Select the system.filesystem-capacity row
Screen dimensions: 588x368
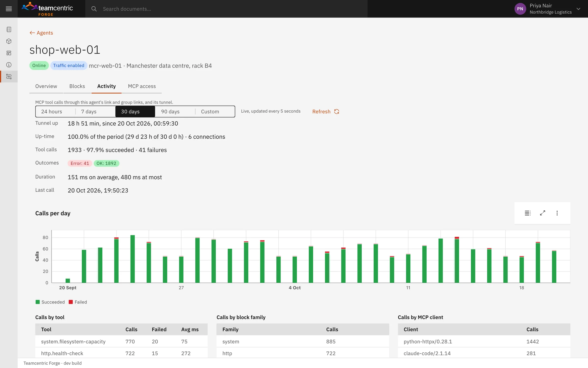[x=122, y=342]
